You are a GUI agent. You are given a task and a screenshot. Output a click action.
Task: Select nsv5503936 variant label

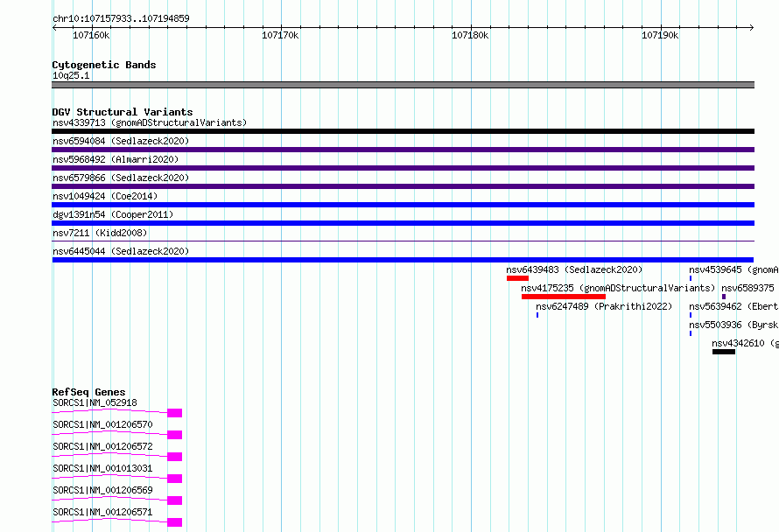[x=733, y=325]
